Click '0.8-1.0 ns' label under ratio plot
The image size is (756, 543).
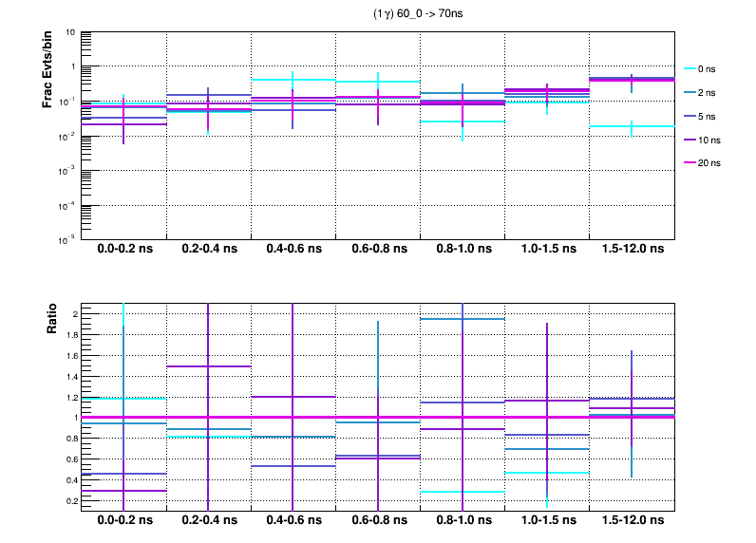pos(463,521)
